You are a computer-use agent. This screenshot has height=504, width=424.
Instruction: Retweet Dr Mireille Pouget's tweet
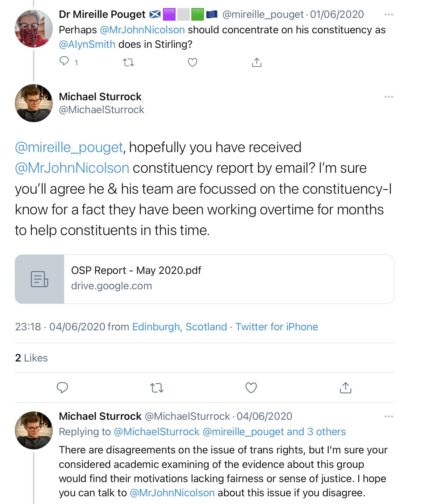(128, 63)
